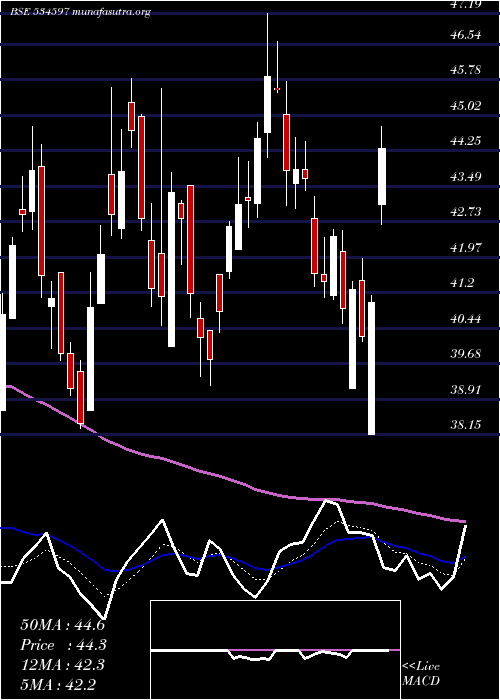The image size is (500, 700).
Task: Click the '<<Live MACD' label
Action: [x=421, y=674]
